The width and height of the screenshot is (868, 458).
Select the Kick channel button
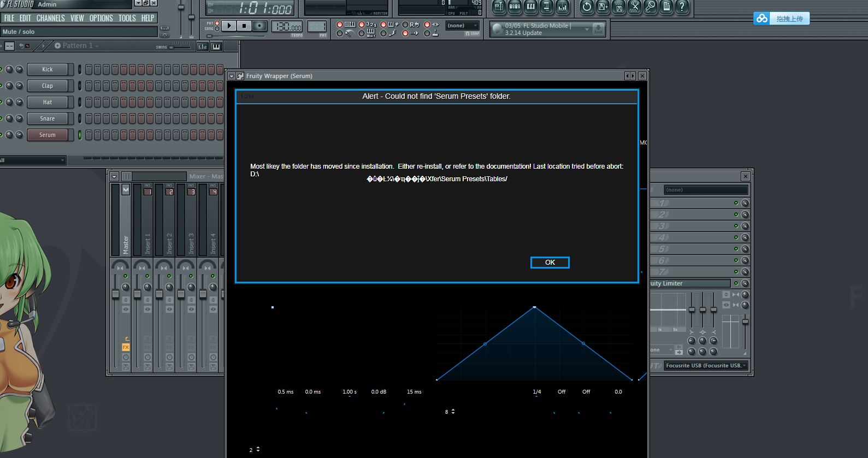tap(48, 69)
